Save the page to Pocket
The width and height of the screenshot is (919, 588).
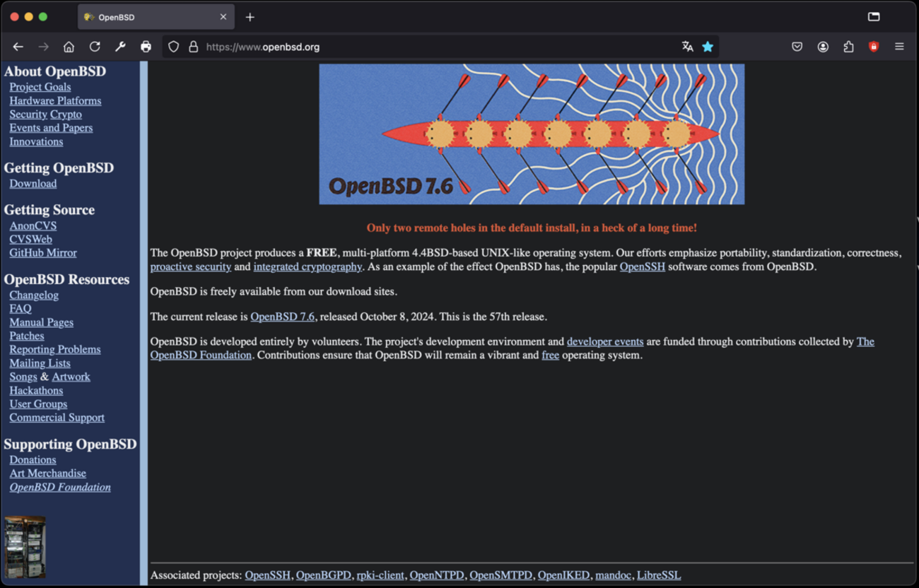point(797,47)
